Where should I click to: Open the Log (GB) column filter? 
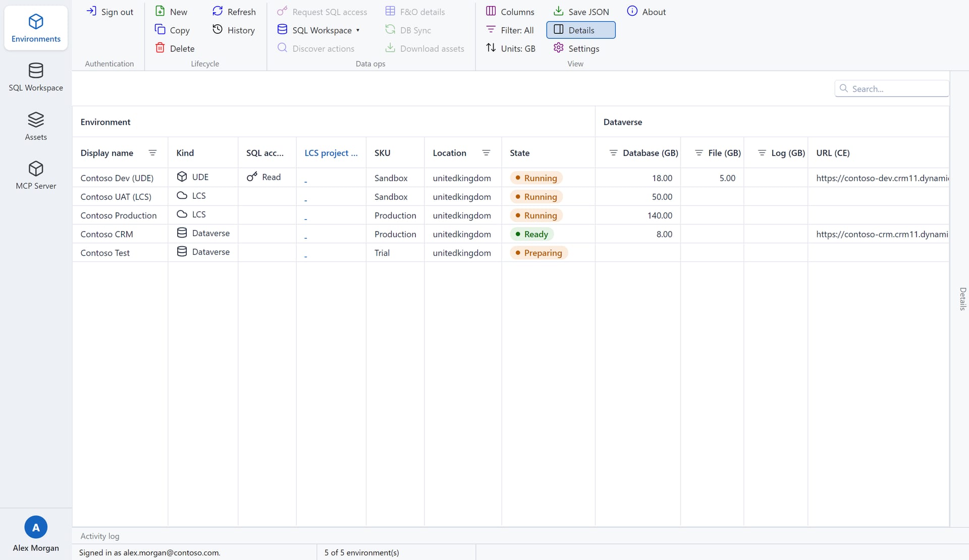coord(762,153)
